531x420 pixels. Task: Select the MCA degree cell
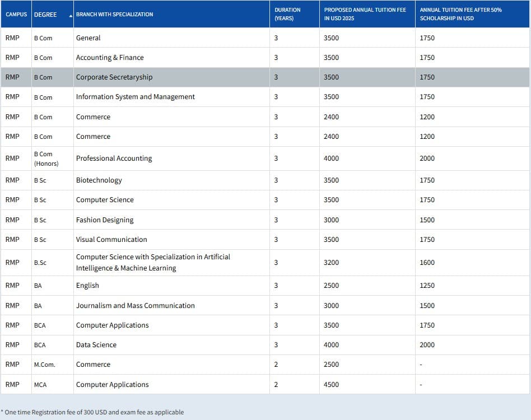tap(40, 385)
